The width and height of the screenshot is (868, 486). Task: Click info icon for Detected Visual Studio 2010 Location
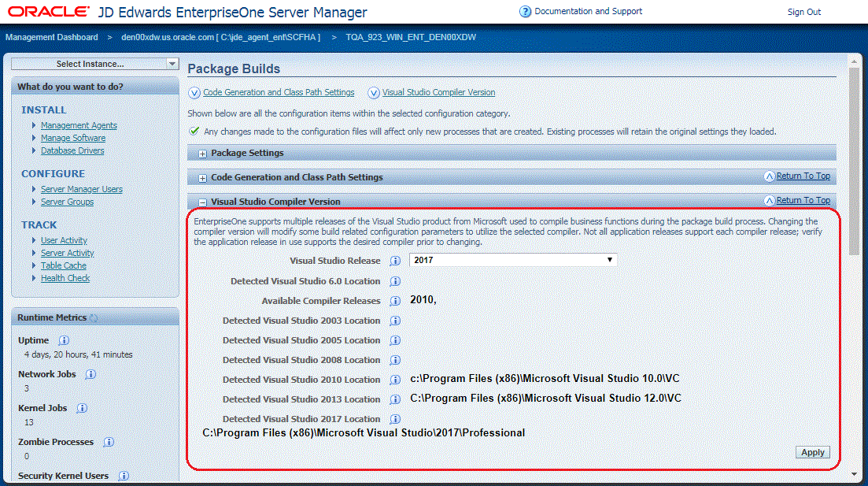pyautogui.click(x=395, y=380)
